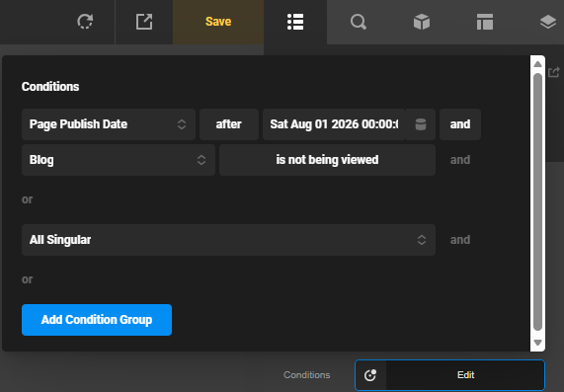Open the external preview icon in toolbar
Screen dimensions: 564x392
[144, 22]
